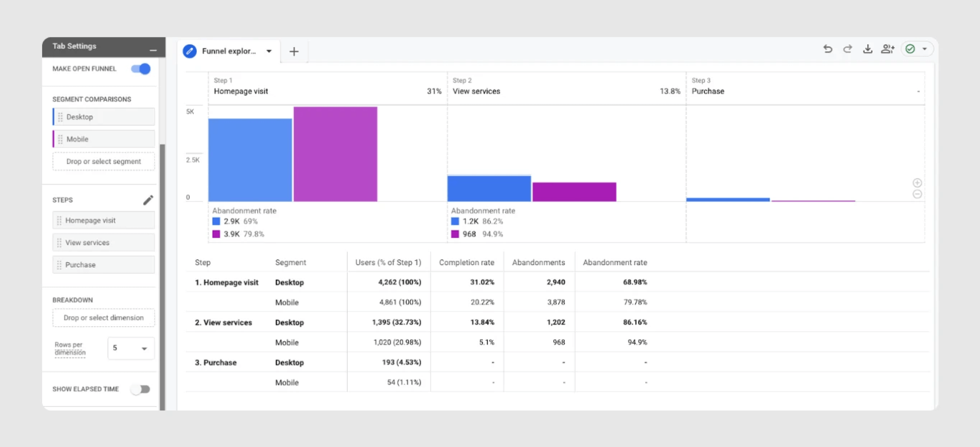Click Drop or select dimension box
The image size is (980, 447).
pos(103,318)
